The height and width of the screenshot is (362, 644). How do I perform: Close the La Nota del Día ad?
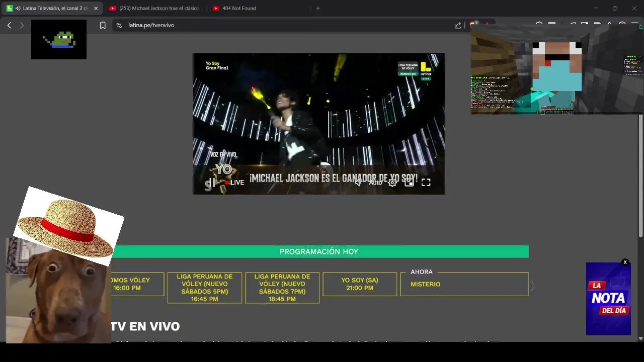click(625, 262)
